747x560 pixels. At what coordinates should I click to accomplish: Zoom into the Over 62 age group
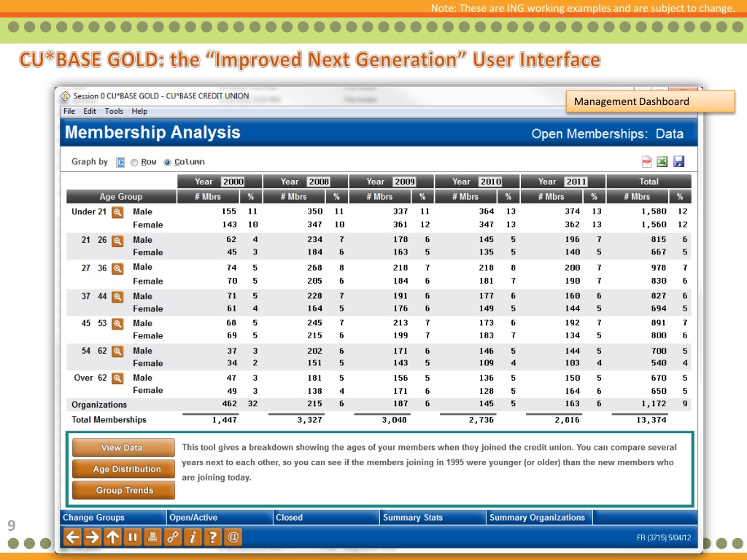click(x=117, y=378)
